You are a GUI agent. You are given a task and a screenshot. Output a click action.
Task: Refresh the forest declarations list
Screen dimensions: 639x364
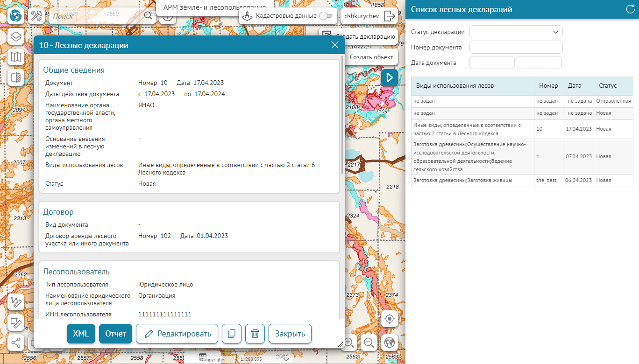click(630, 9)
